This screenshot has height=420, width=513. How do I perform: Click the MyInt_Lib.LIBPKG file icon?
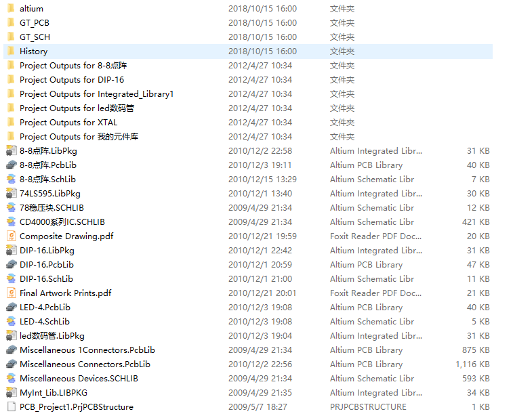pos(11,393)
